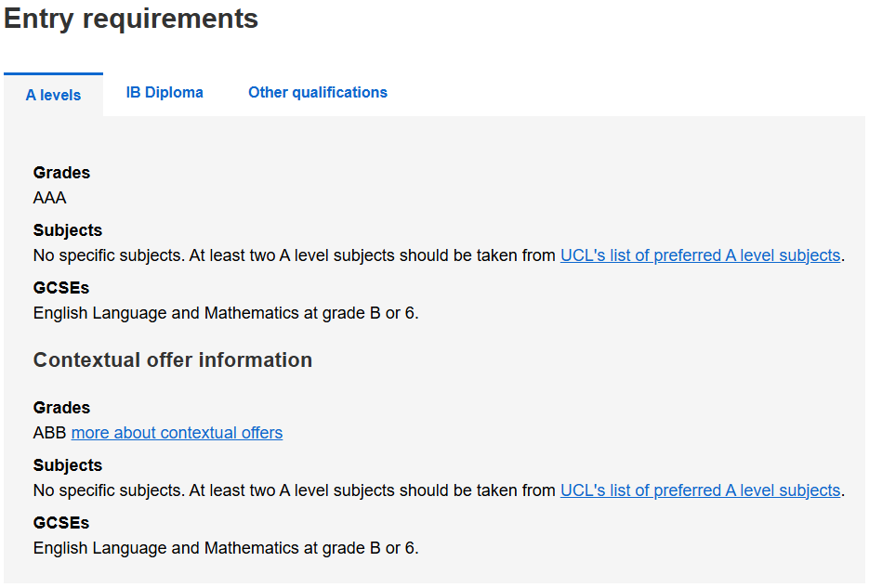This screenshot has height=588, width=869.
Task: Click the Entry requirements heading
Action: 131,19
